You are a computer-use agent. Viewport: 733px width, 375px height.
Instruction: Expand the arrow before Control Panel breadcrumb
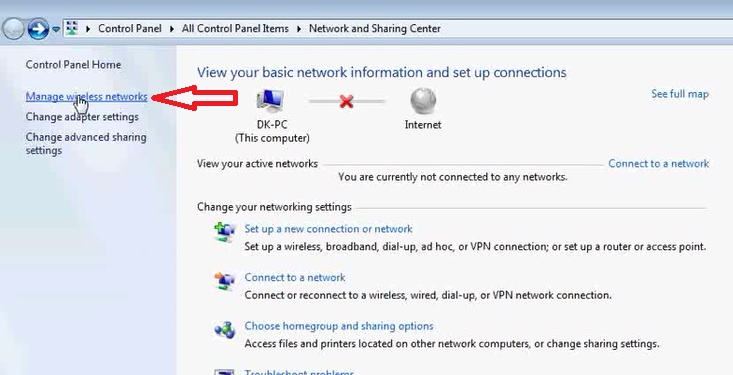click(x=88, y=29)
